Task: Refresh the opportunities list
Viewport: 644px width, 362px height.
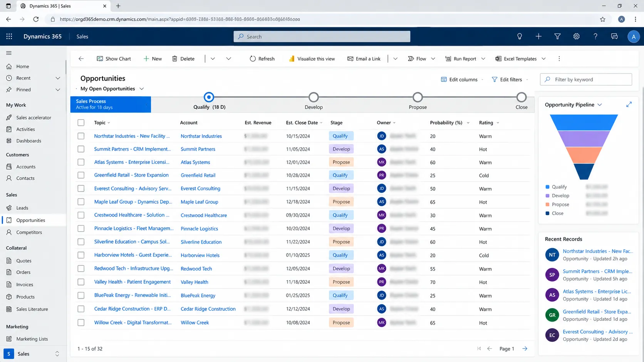Action: point(262,59)
